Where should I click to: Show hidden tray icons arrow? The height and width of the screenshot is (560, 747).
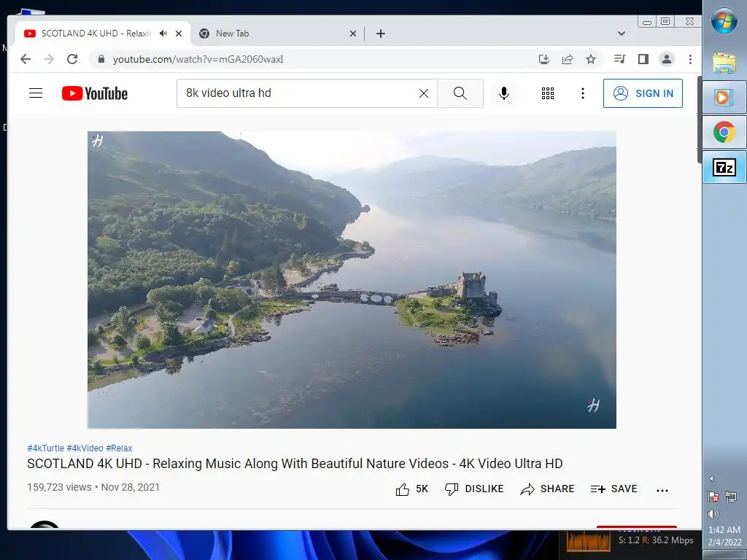tap(711, 478)
